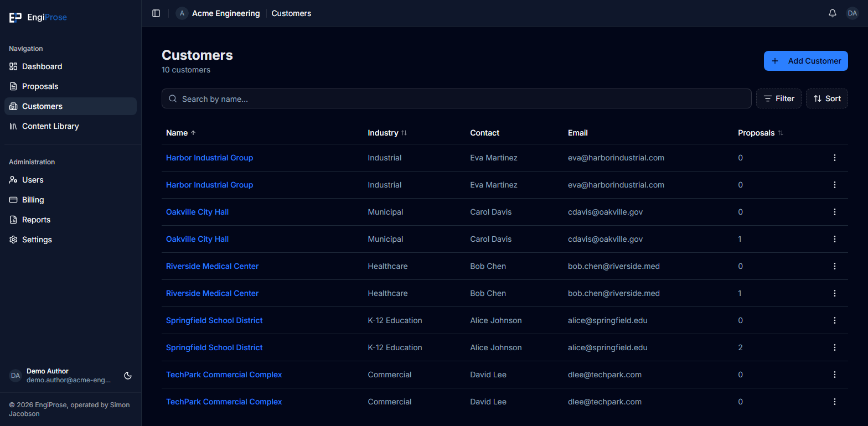Open Springfield School District link with 2 proposals
Screen dimensions: 868x426
tap(214, 347)
